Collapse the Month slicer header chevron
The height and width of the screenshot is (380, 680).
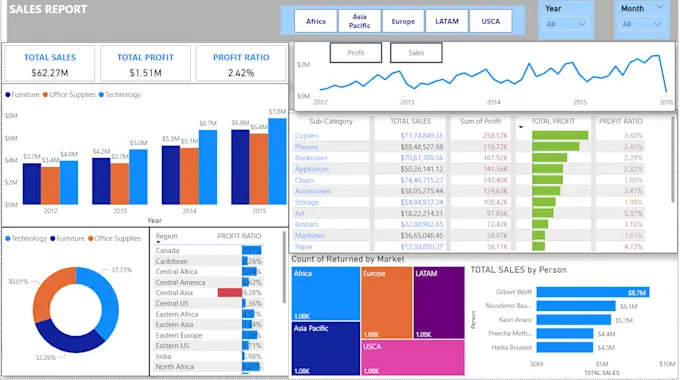click(659, 7)
